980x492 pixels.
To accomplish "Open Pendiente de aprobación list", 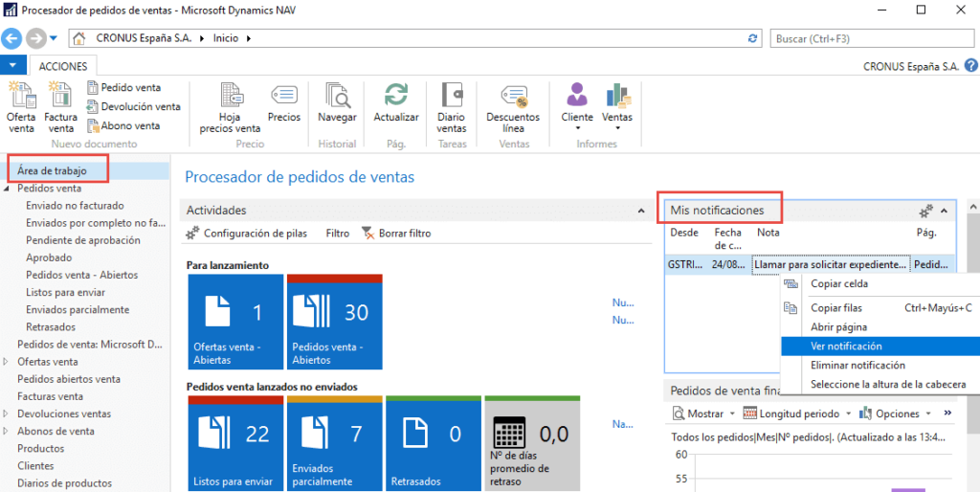I will pos(83,240).
